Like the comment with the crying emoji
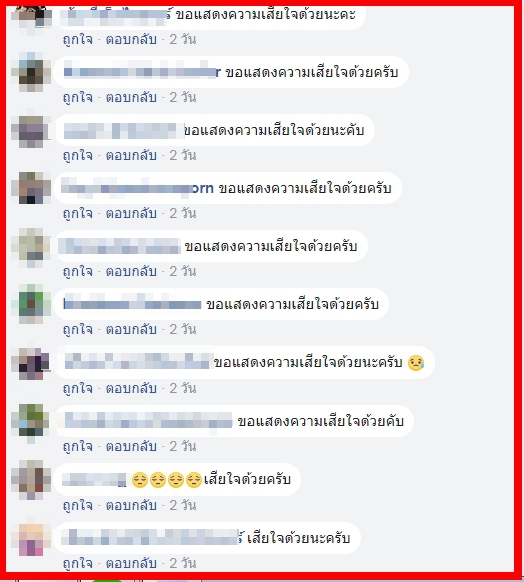The height and width of the screenshot is (582, 524). click(78, 388)
